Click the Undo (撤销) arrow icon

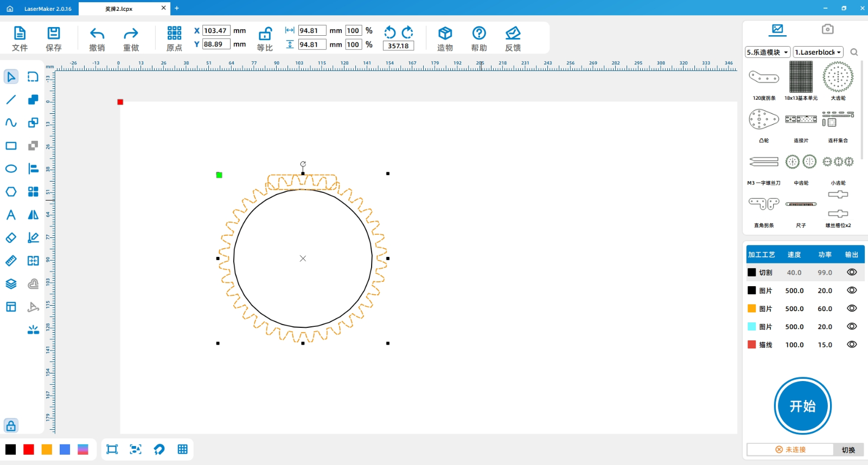pos(97,34)
